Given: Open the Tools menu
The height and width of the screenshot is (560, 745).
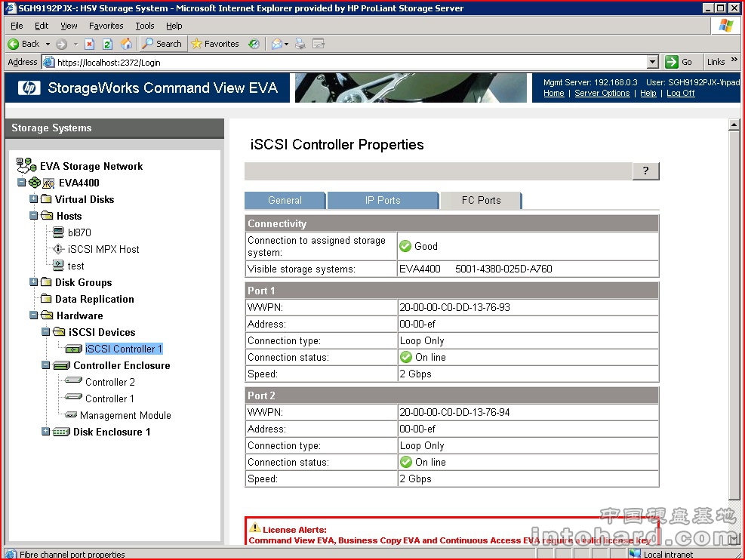Looking at the screenshot, I should [x=145, y=26].
